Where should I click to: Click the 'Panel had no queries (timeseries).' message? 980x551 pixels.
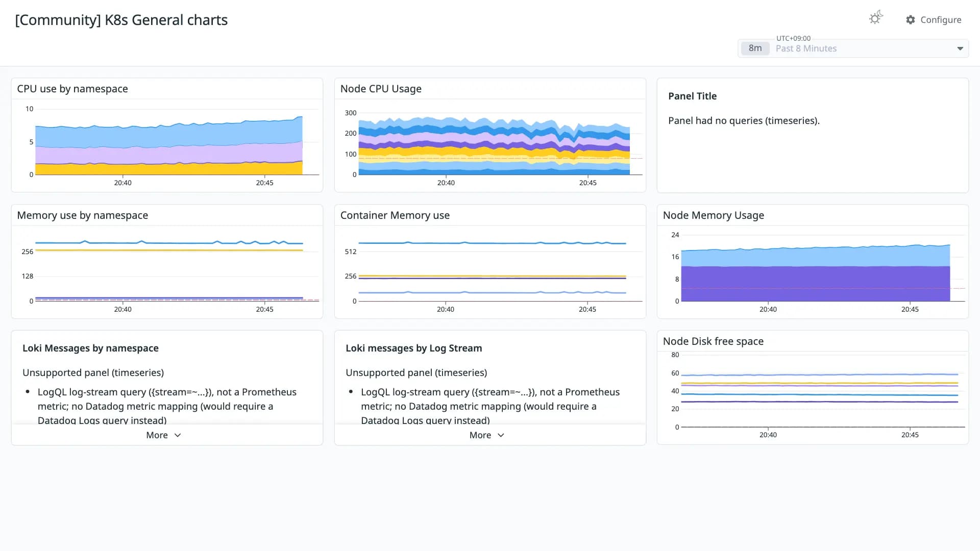[x=744, y=121]
